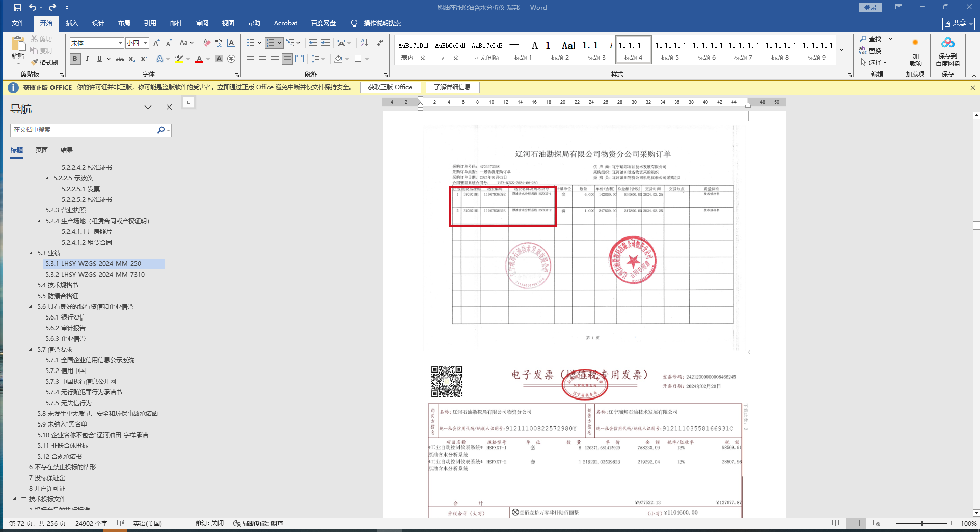Save the document with the floppy disk icon
This screenshot has width=980, height=532.
18,8
